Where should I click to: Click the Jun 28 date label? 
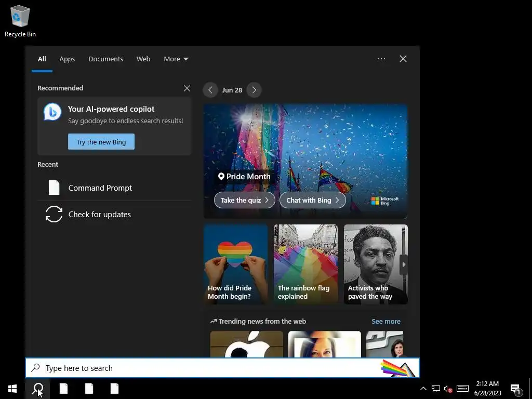232,90
